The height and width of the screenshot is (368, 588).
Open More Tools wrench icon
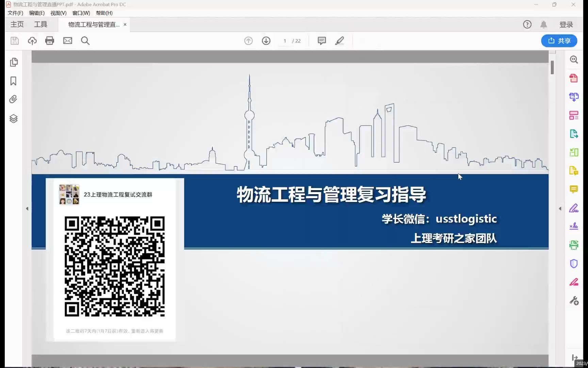574,301
